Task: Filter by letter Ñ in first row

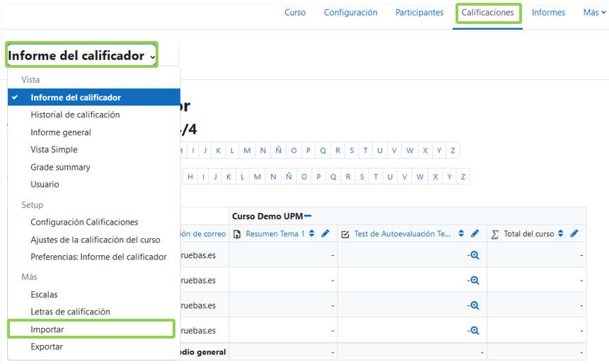Action: click(278, 151)
